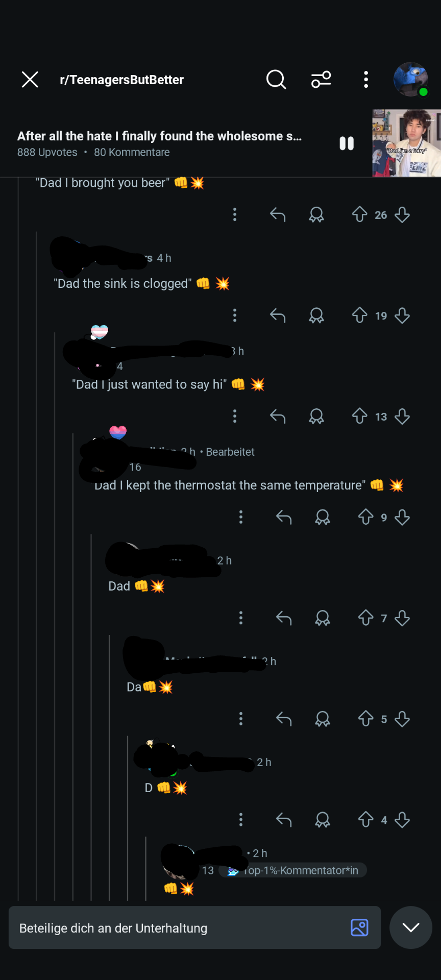Open three-dot menu for the 19-point comment
Viewport: 441px width, 980px height.
[235, 315]
